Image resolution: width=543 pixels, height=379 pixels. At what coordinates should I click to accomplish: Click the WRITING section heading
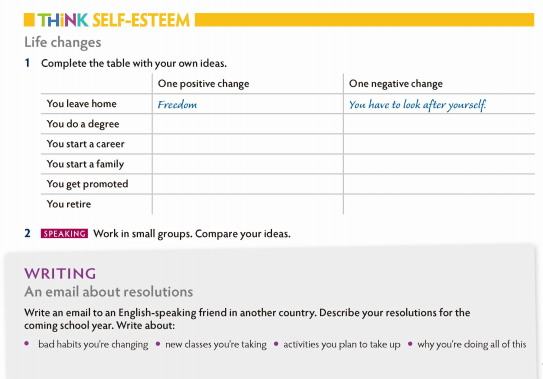[60, 273]
